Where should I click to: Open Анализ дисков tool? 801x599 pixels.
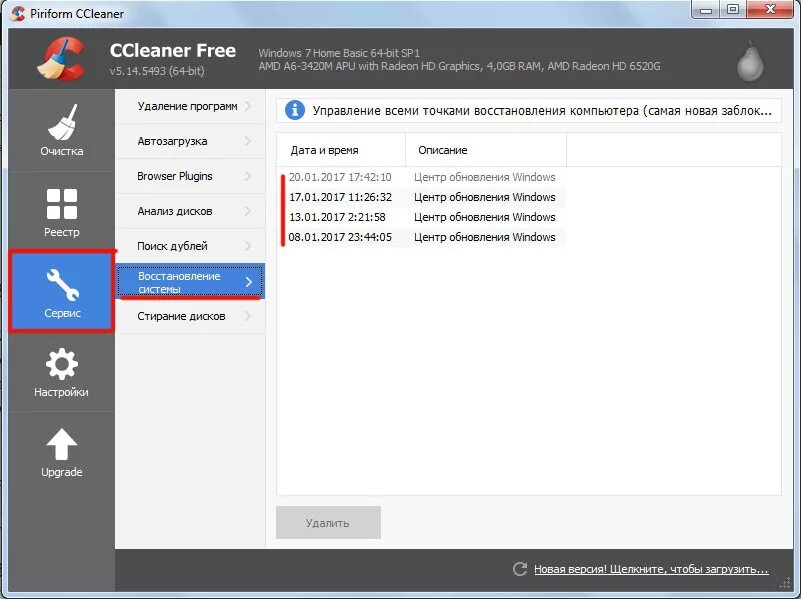click(x=190, y=211)
